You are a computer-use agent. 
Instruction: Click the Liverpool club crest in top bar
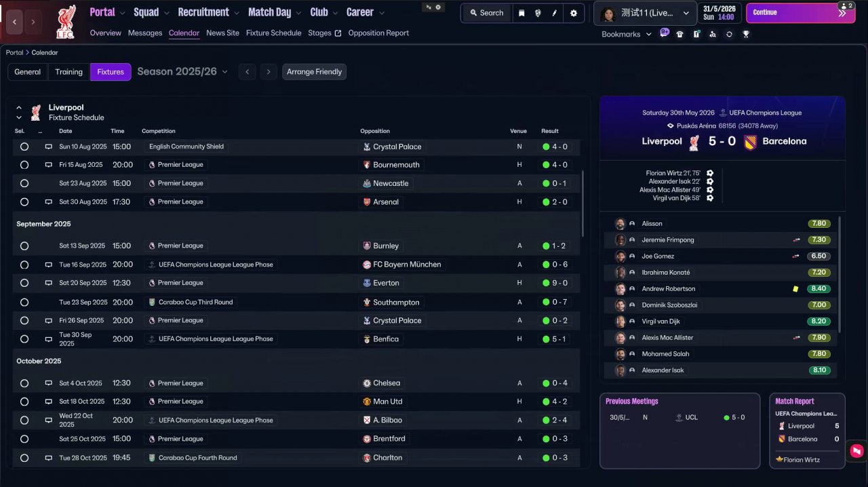click(66, 22)
